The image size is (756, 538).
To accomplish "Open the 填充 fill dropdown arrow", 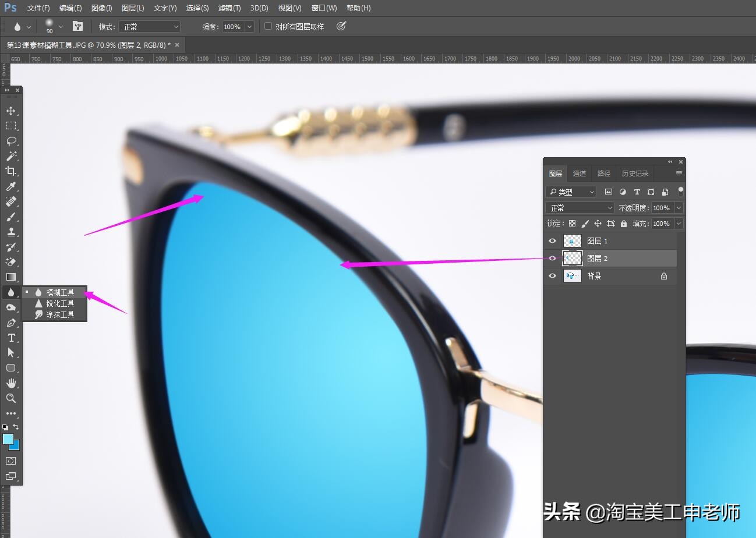I will pyautogui.click(x=679, y=224).
